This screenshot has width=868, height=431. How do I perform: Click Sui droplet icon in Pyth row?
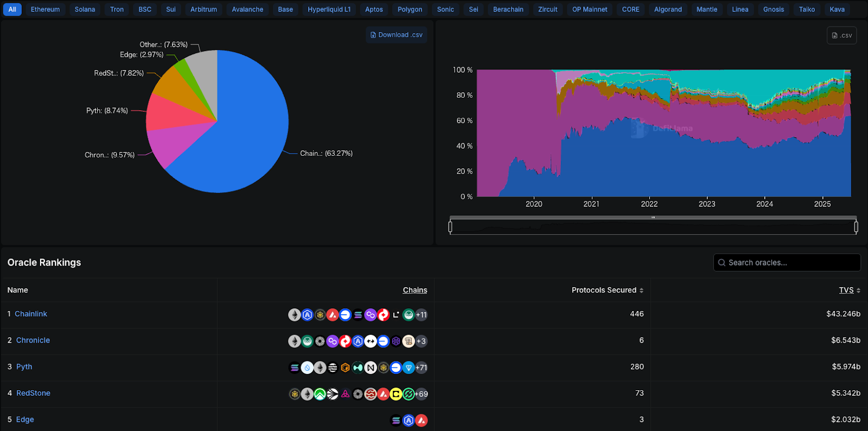click(307, 367)
